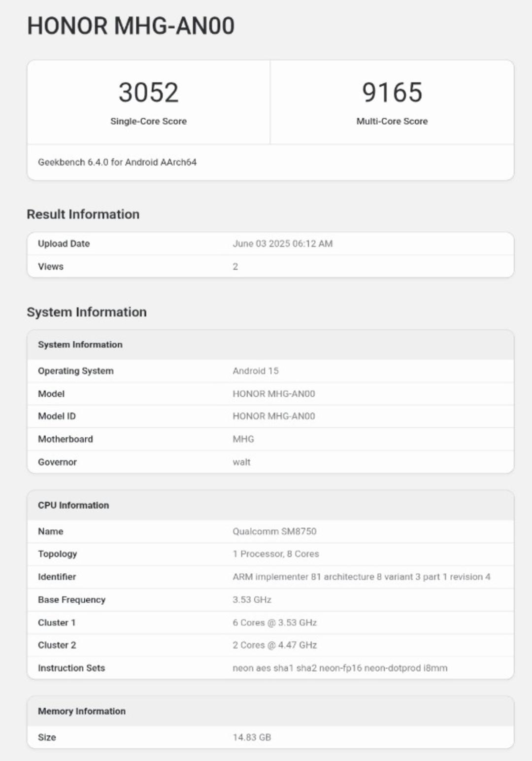Select the 9165 multi-core score value
The width and height of the screenshot is (532, 761).
tap(392, 93)
